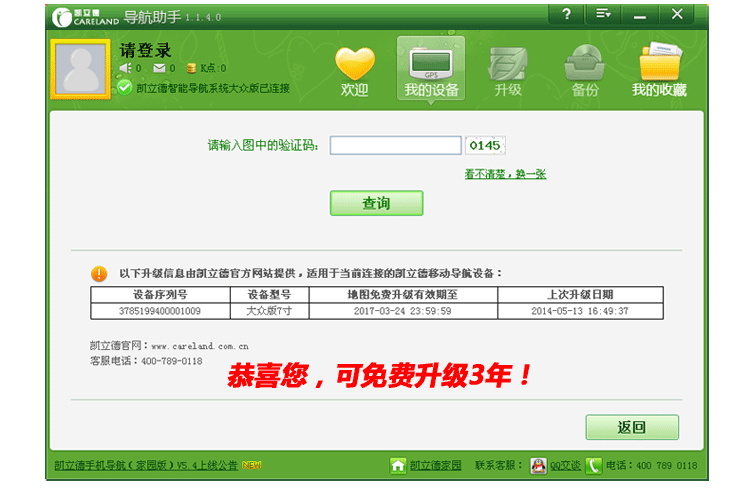Click 看不清楚，换一张 link
Image resolution: width=750 pixels, height=491 pixels.
[x=505, y=174]
